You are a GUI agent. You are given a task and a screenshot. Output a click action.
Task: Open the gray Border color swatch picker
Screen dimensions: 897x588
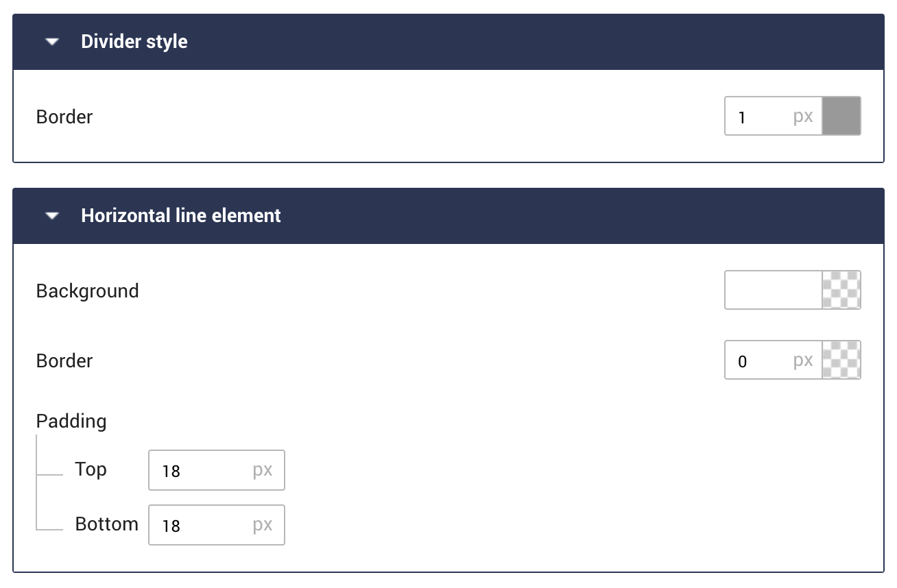(x=841, y=116)
